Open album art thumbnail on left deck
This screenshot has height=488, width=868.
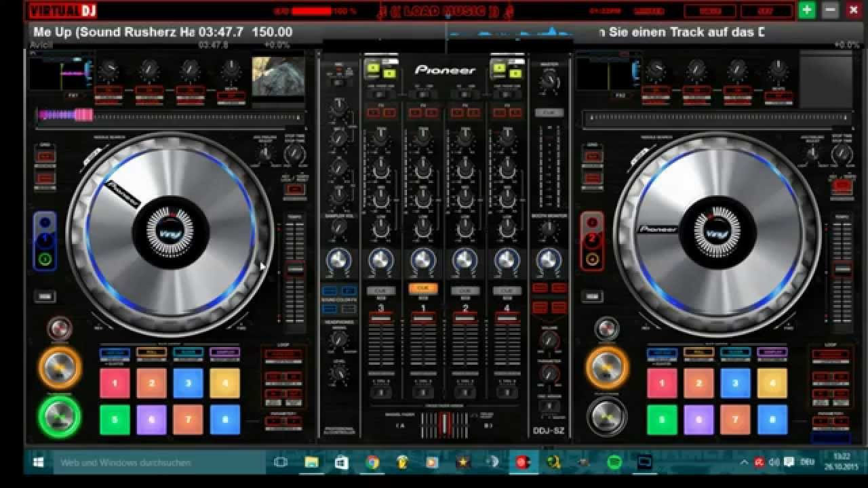[x=279, y=77]
